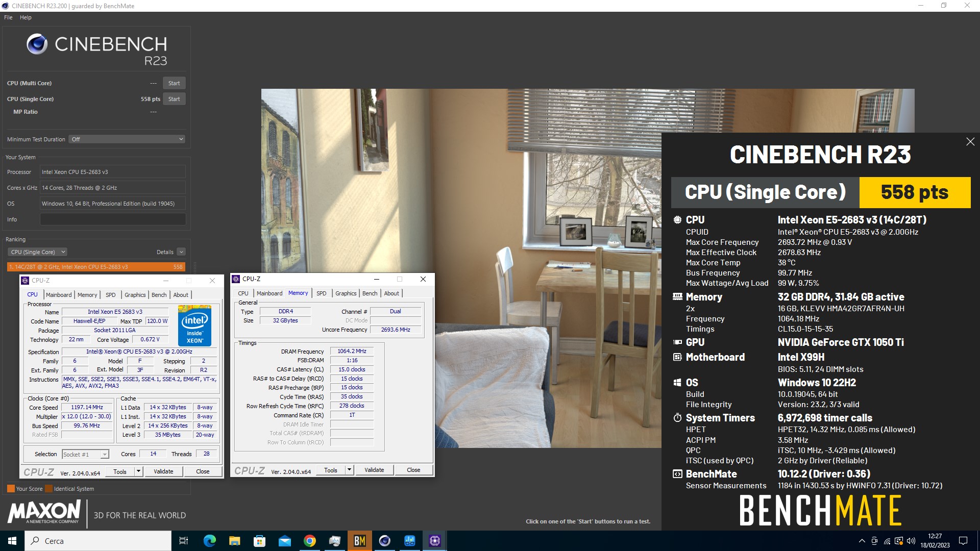Switch to Mainboard tab in right CPU-Z

click(269, 293)
